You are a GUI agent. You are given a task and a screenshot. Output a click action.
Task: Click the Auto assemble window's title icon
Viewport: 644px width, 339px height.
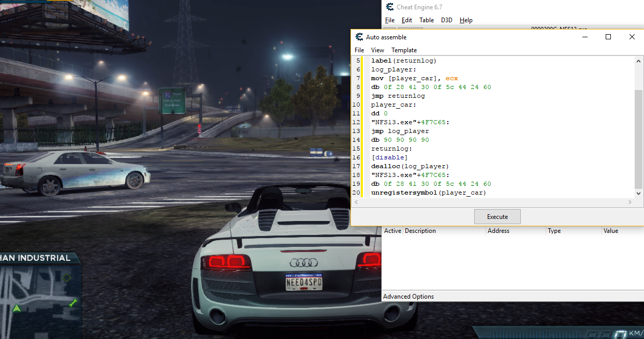point(359,37)
